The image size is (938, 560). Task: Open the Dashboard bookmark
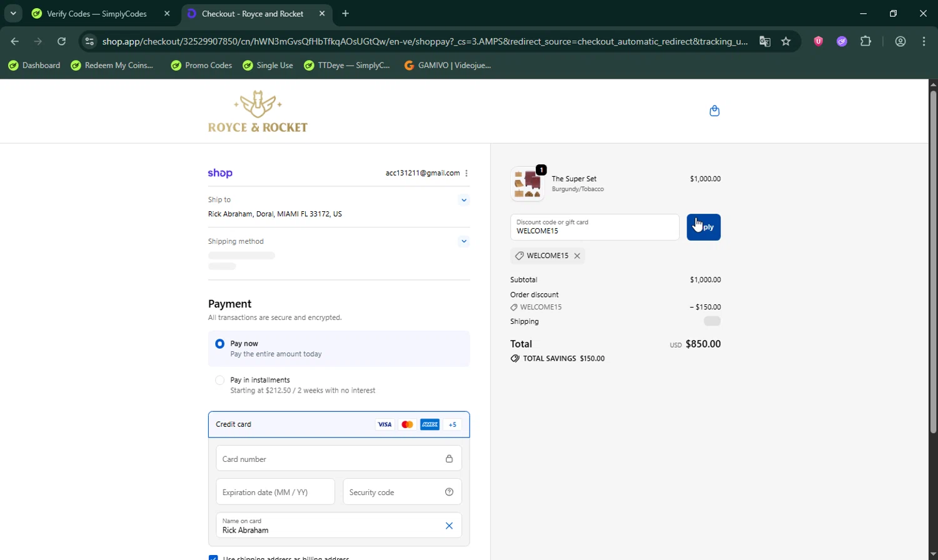click(x=34, y=65)
